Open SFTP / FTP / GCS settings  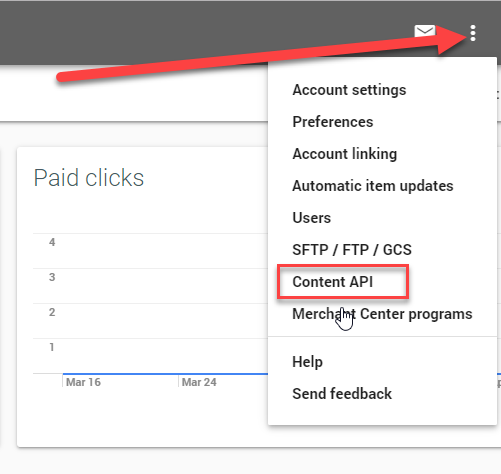pos(352,250)
